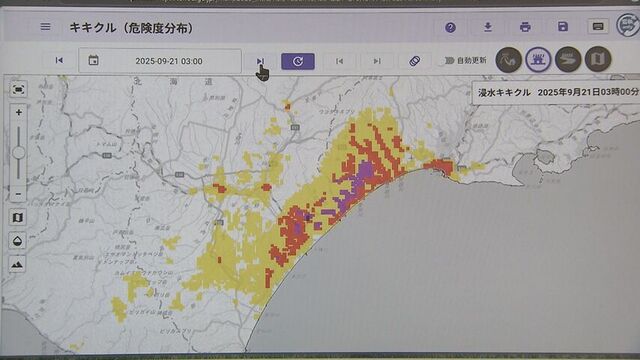Click the date-time field 2025-09-21 03:00
Image resolution: width=640 pixels, height=360 pixels.
click(x=160, y=61)
